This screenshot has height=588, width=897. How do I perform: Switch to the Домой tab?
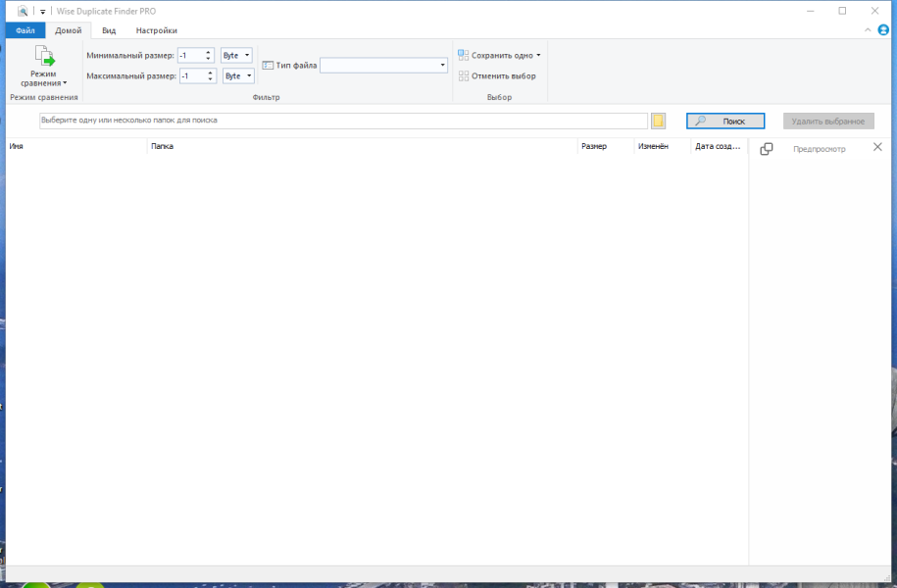click(x=68, y=30)
